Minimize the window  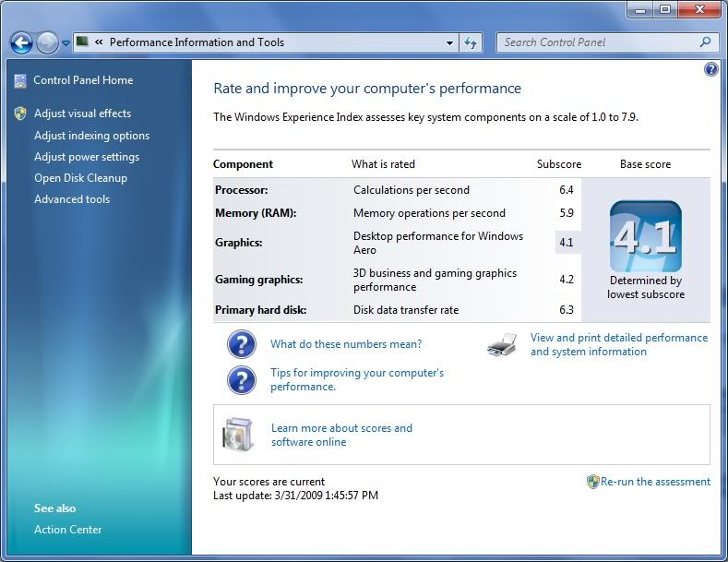click(x=640, y=10)
